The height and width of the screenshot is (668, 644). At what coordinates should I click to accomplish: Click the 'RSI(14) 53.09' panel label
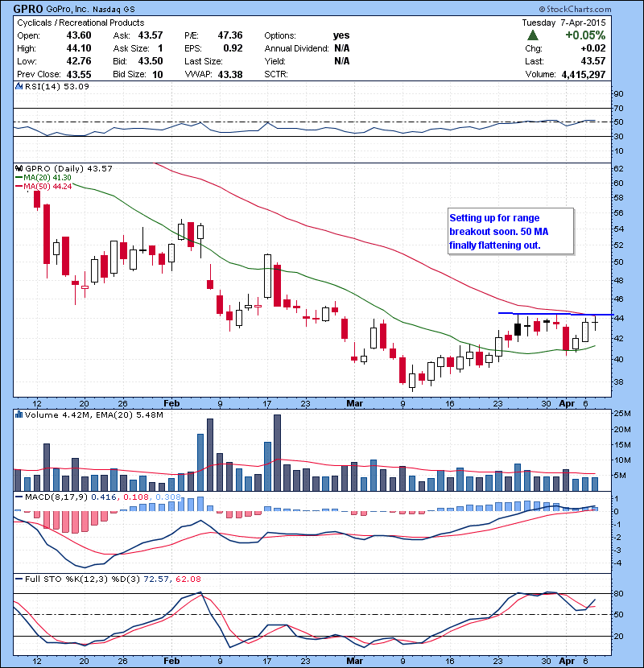point(57,86)
